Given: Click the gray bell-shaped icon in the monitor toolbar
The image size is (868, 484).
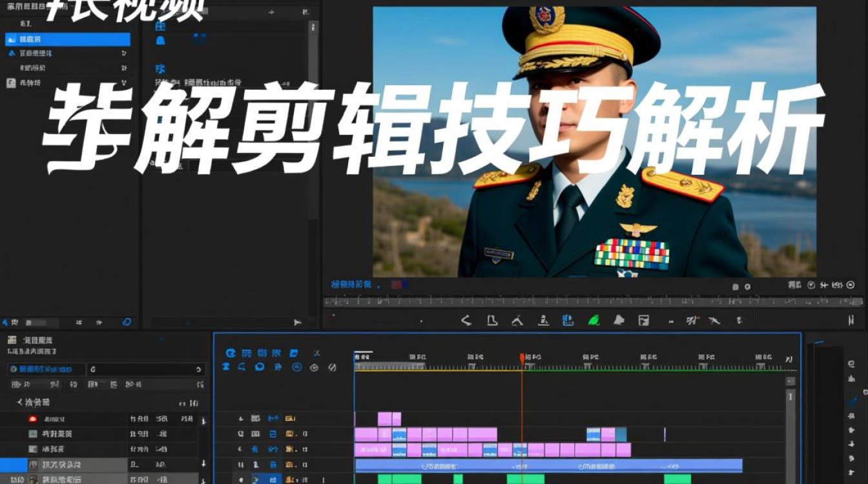Looking at the screenshot, I should [x=619, y=319].
